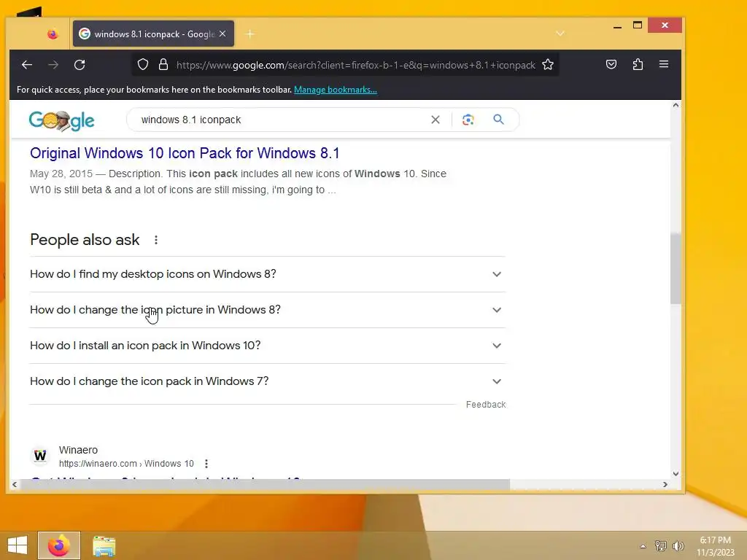Screen dimensions: 747x560
Task: Open the network tray icon
Action: [x=661, y=546]
